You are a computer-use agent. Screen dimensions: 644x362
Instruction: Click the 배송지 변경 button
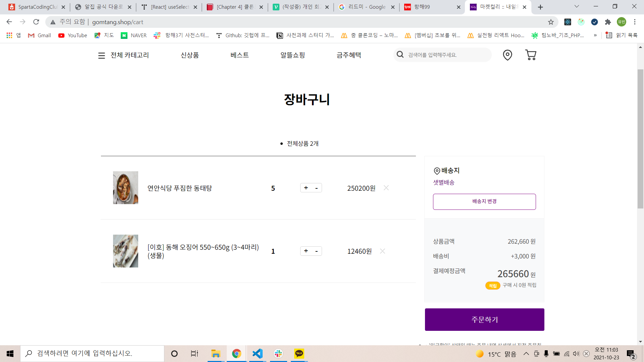coord(484,201)
